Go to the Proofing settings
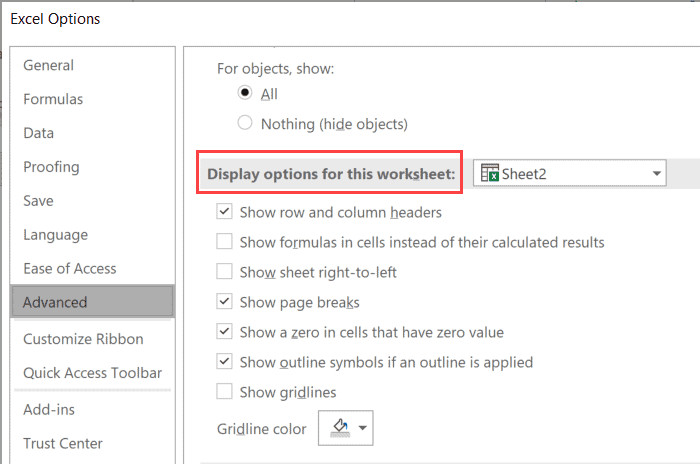This screenshot has width=700, height=464. (x=51, y=167)
